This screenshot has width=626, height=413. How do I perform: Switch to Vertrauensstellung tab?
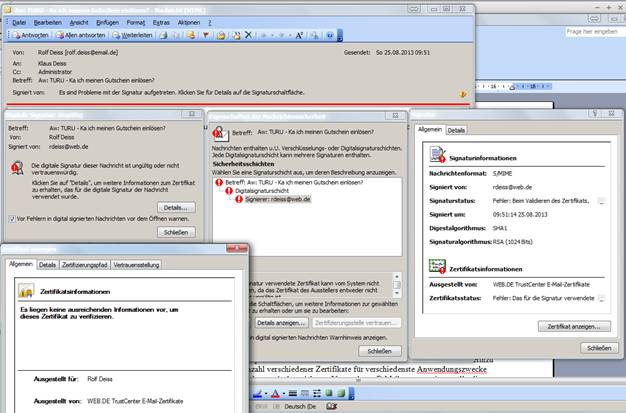136,265
